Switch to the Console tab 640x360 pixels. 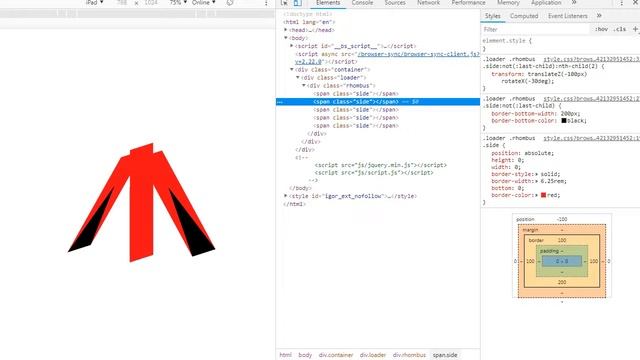362,3
